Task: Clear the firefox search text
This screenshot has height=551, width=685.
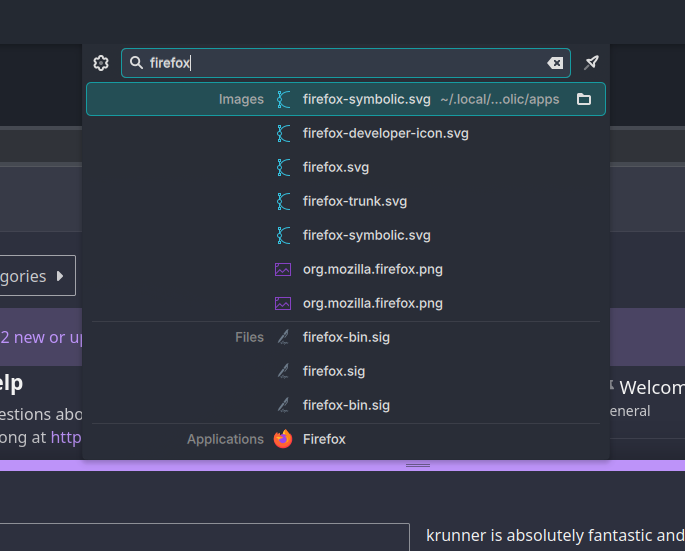Action: click(x=555, y=63)
